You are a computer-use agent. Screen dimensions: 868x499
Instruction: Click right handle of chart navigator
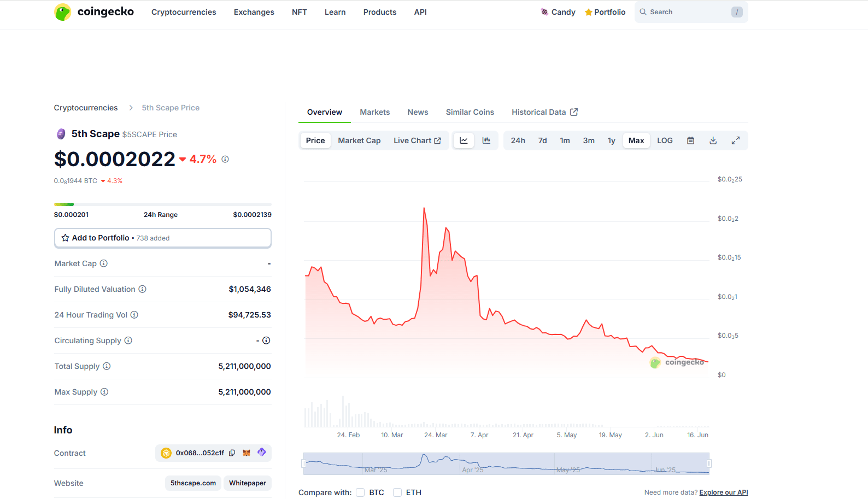click(709, 464)
